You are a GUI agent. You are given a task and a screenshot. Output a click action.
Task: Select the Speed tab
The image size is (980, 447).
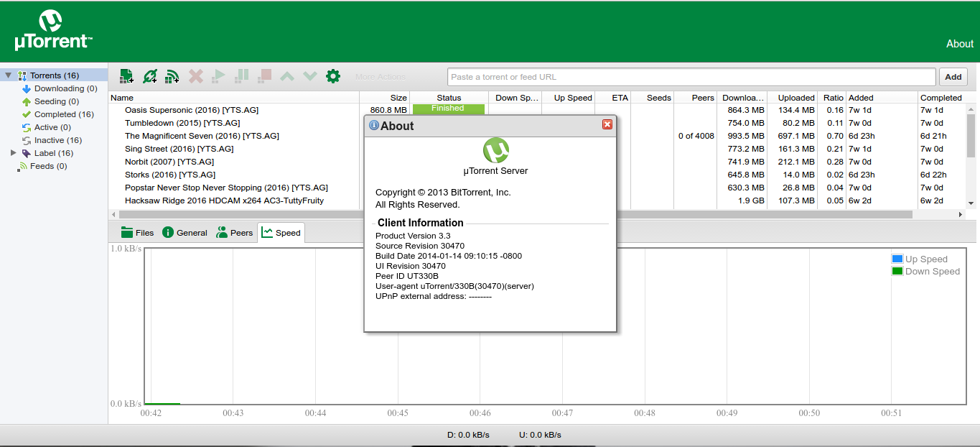[x=281, y=232]
